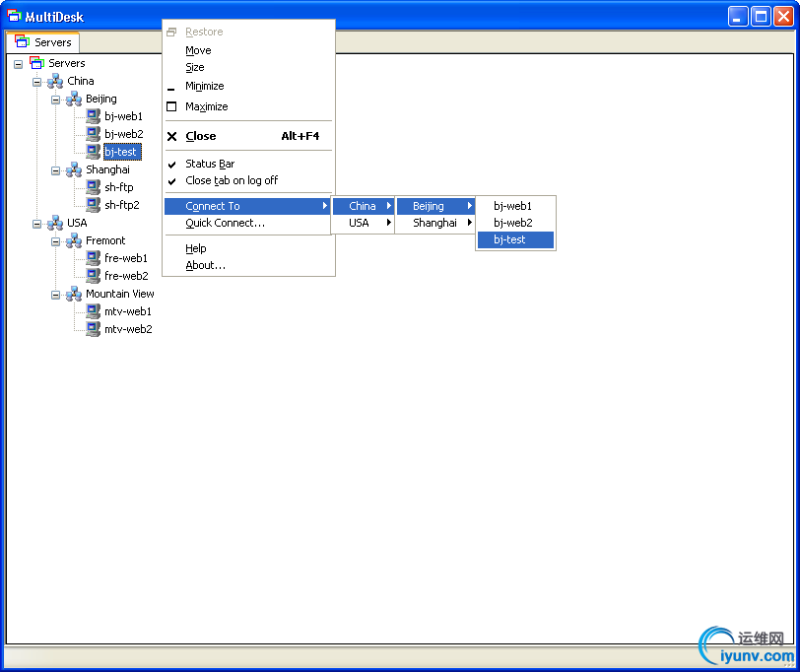Collapse the Shanghai tree node
The height and width of the screenshot is (672, 800).
click(55, 170)
